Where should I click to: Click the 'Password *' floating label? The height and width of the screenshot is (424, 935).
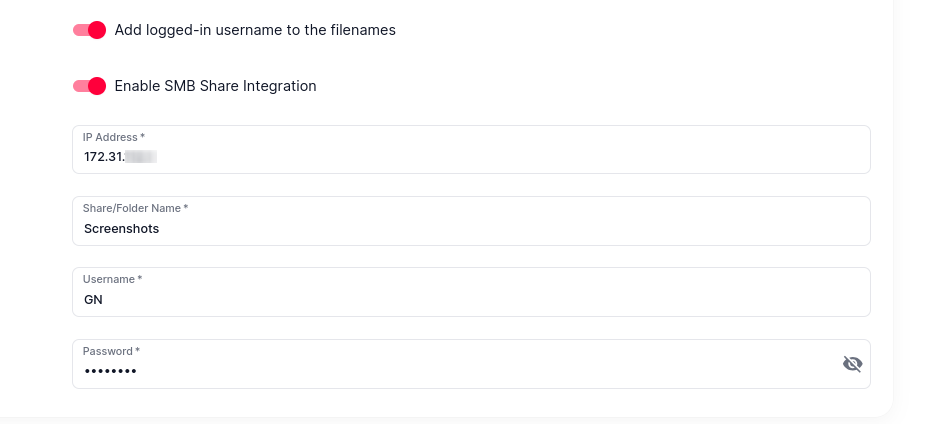(x=111, y=351)
